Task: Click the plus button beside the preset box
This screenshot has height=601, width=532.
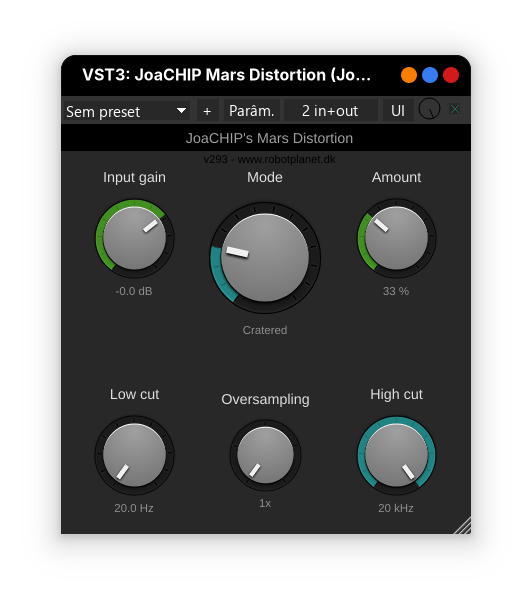Action: 207,111
